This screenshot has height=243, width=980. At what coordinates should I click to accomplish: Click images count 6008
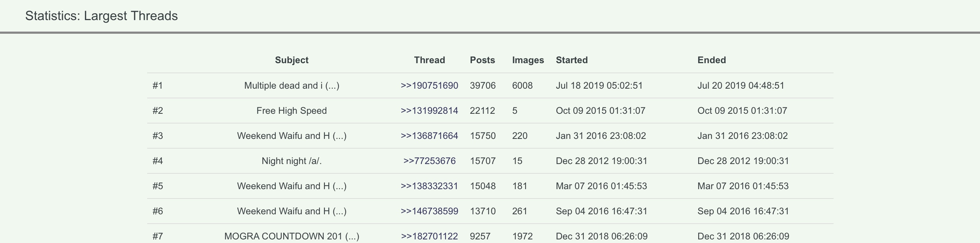[x=522, y=85]
